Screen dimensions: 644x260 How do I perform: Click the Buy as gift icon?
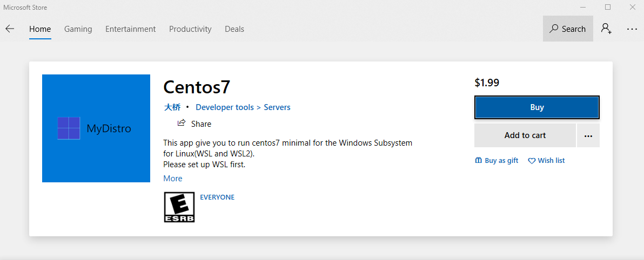click(478, 161)
